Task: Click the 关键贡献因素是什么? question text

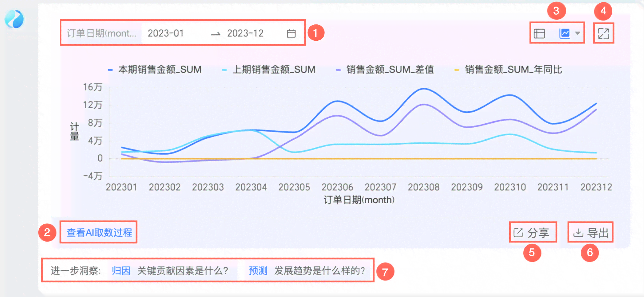Action: click(x=183, y=271)
